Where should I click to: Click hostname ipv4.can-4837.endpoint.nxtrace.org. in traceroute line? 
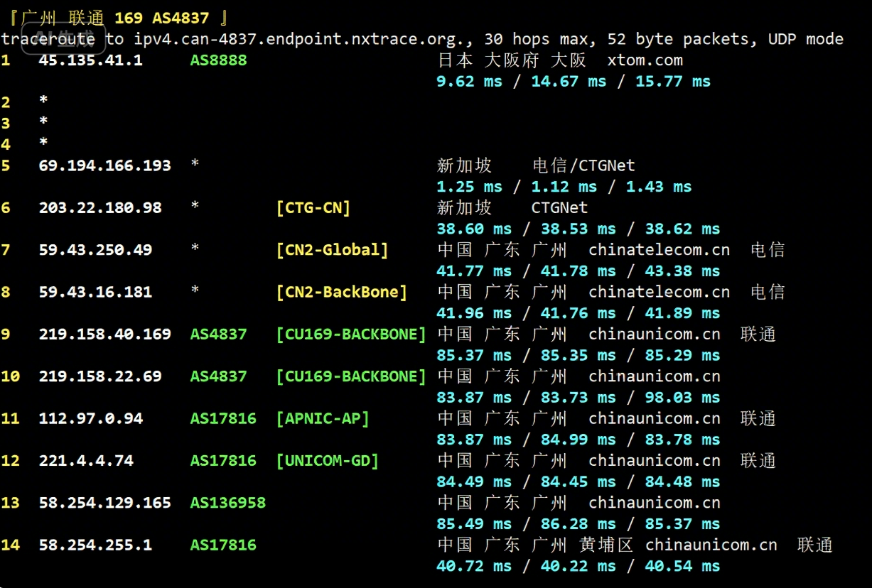coord(304,39)
